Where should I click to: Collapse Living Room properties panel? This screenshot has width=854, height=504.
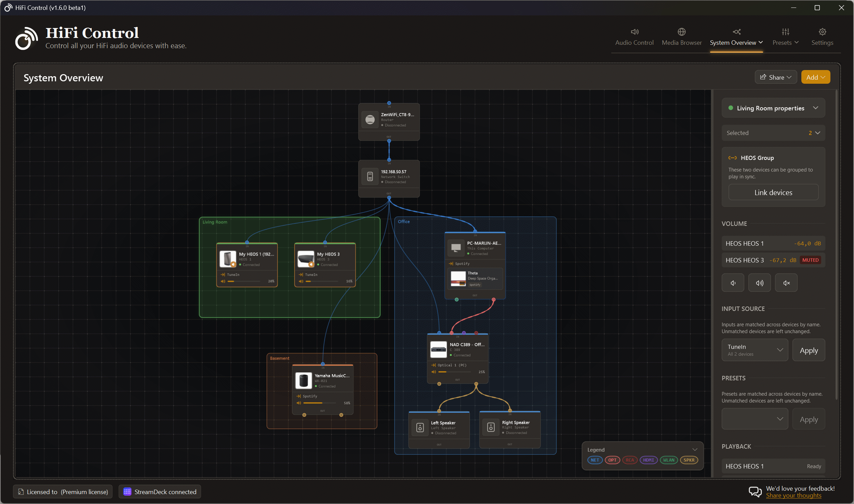(x=816, y=108)
